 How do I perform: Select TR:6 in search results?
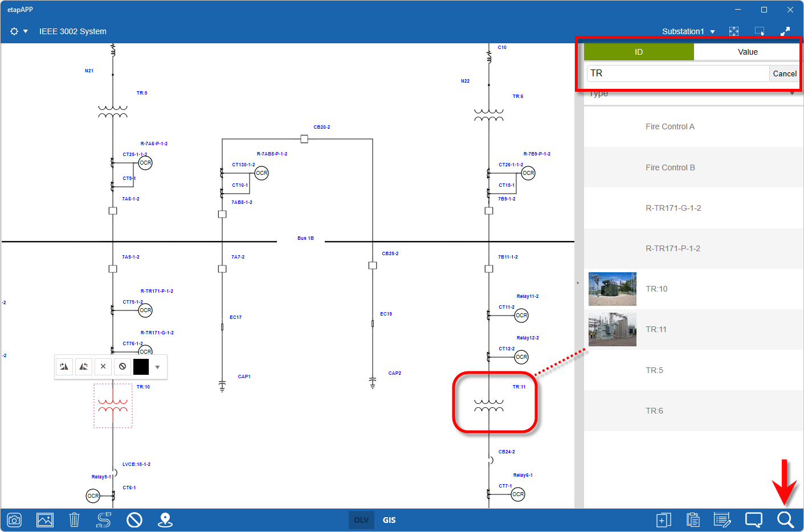click(x=693, y=411)
